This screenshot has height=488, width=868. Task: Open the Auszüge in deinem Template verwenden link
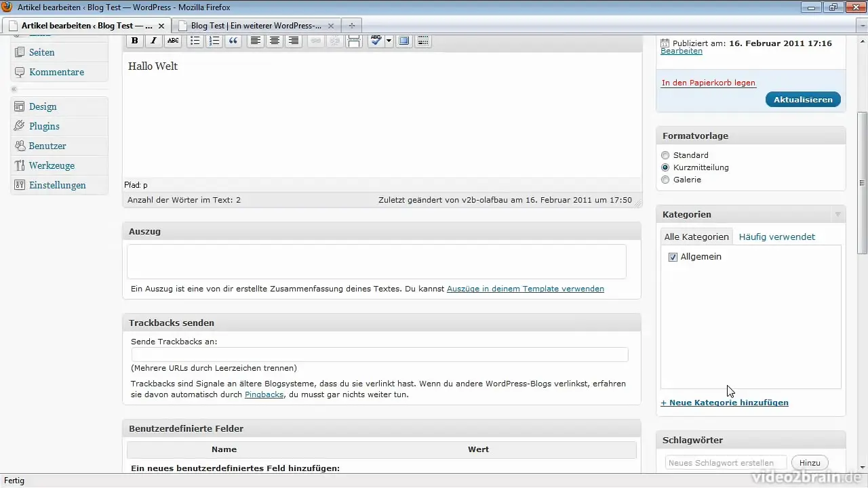coord(526,289)
